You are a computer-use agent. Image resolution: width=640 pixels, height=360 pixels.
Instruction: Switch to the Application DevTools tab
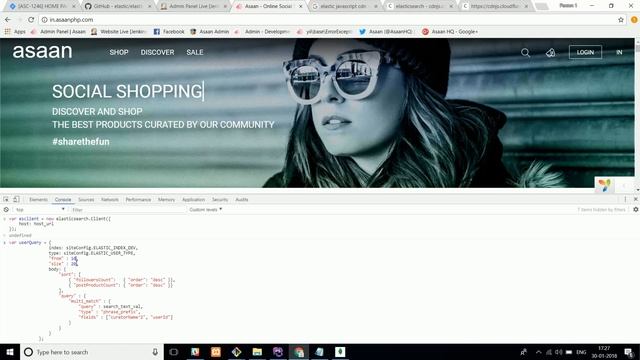193,200
